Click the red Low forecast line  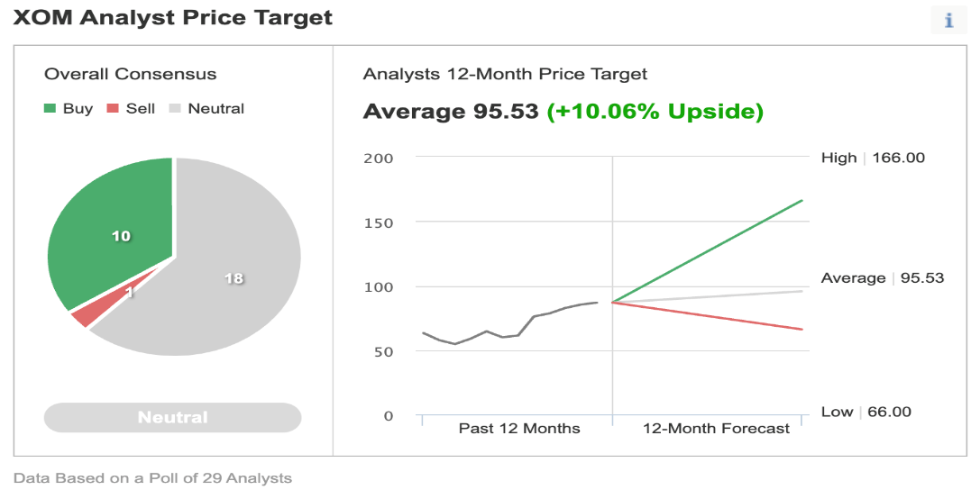click(x=706, y=315)
